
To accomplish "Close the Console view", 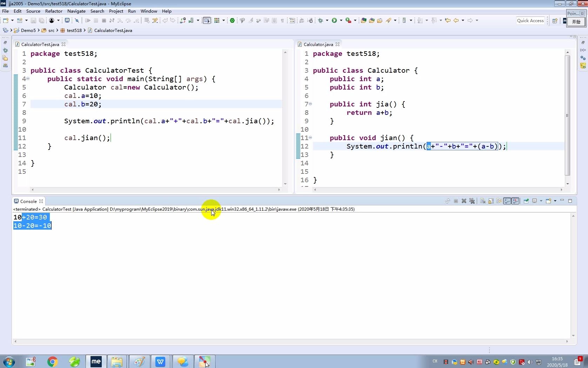I will (x=41, y=201).
